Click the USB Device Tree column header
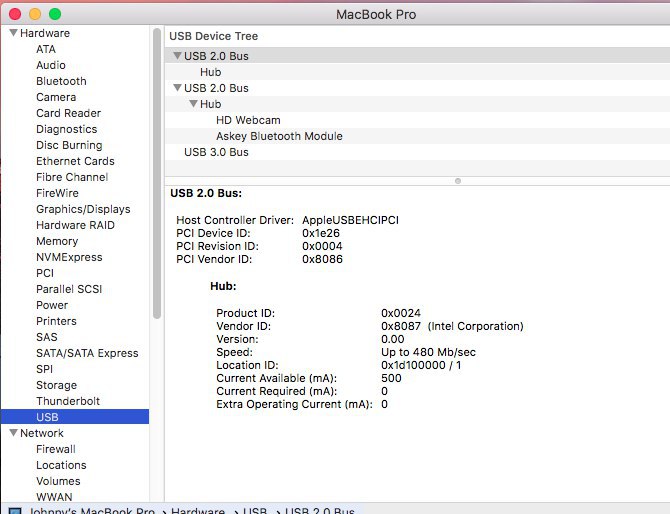The height and width of the screenshot is (514, 670). pyautogui.click(x=214, y=36)
